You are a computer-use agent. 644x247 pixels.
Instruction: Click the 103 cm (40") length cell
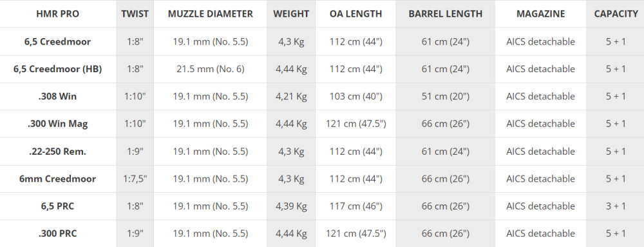tap(355, 97)
